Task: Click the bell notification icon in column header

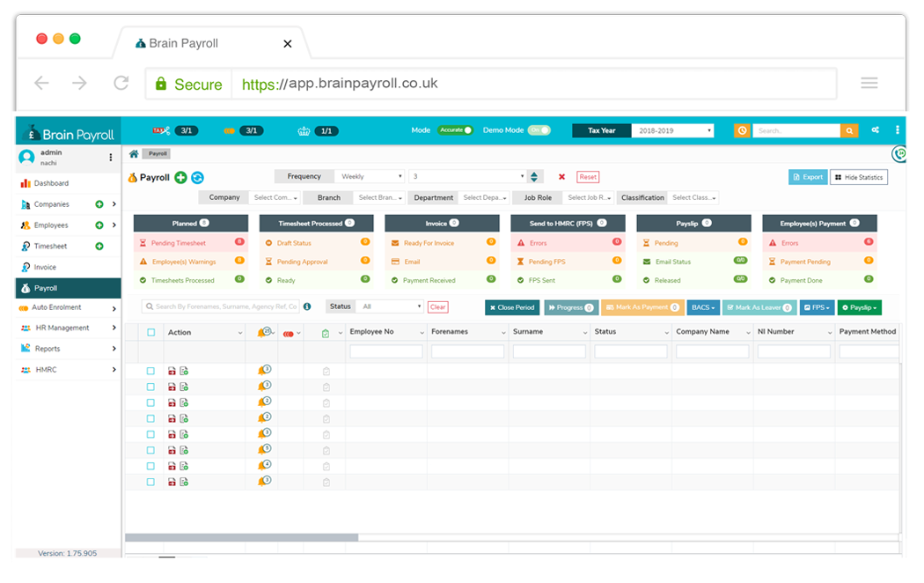Action: tap(264, 333)
